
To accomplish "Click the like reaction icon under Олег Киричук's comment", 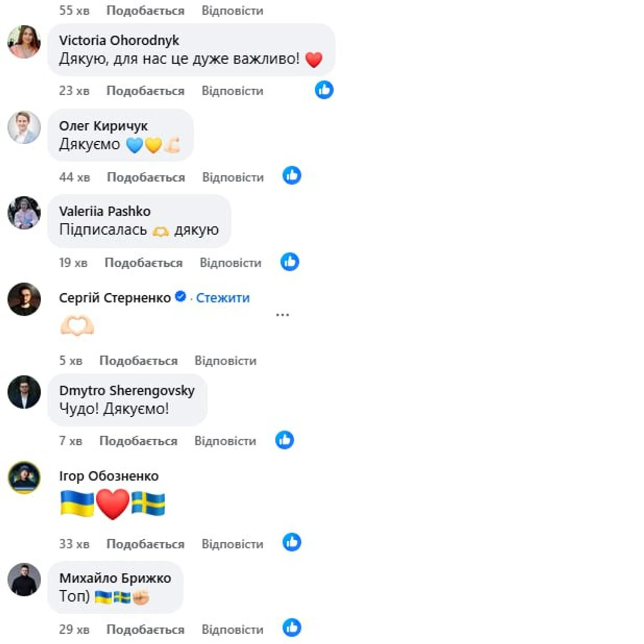I will (292, 176).
